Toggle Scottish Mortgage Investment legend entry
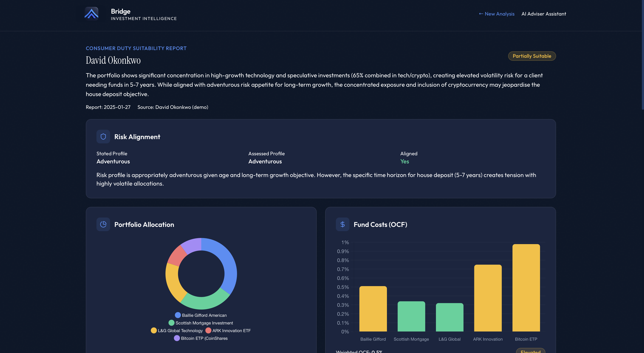 pos(201,323)
